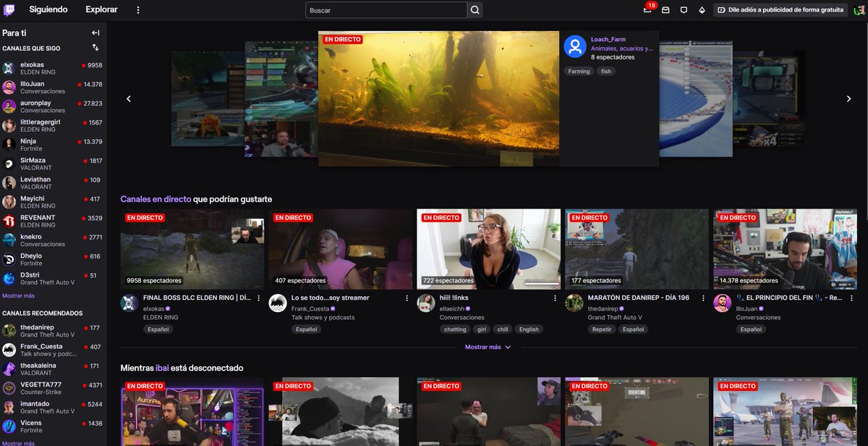The width and height of the screenshot is (868, 446).
Task: Open the thedanirep thumbnail with 177 espectadores
Action: [637, 249]
